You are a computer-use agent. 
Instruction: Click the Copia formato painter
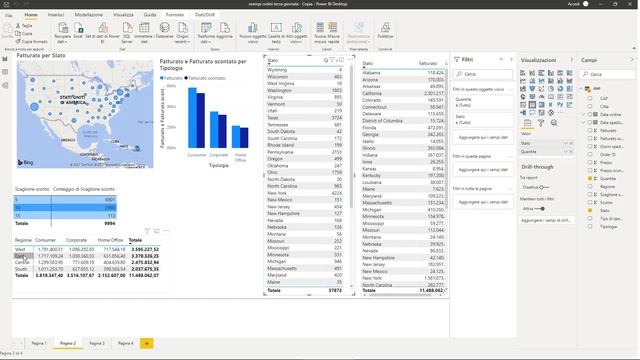click(18, 41)
